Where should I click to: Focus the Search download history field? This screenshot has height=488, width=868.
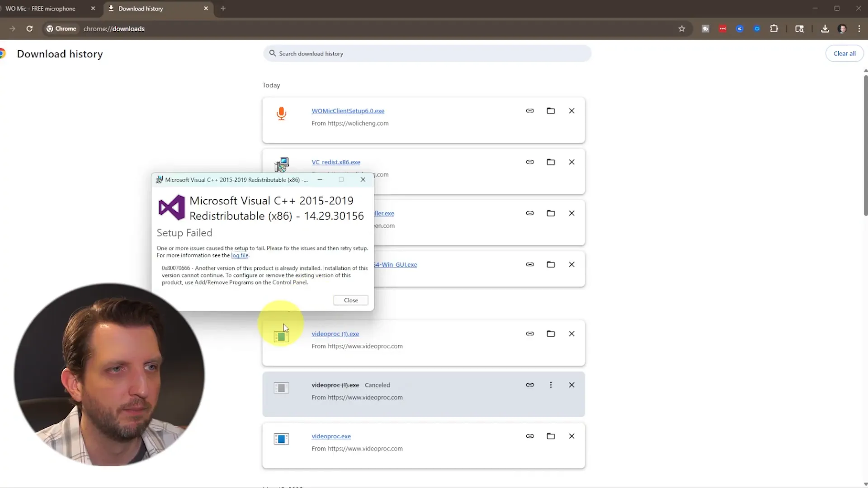click(x=427, y=53)
